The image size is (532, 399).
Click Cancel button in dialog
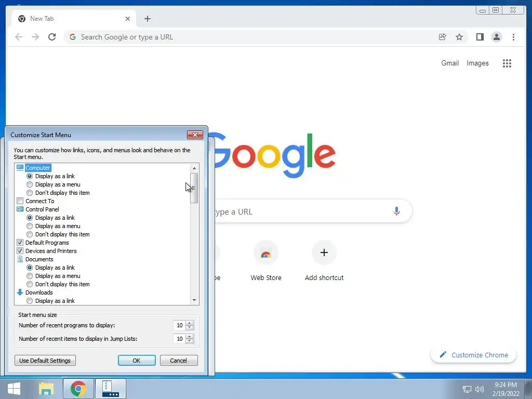(x=179, y=361)
